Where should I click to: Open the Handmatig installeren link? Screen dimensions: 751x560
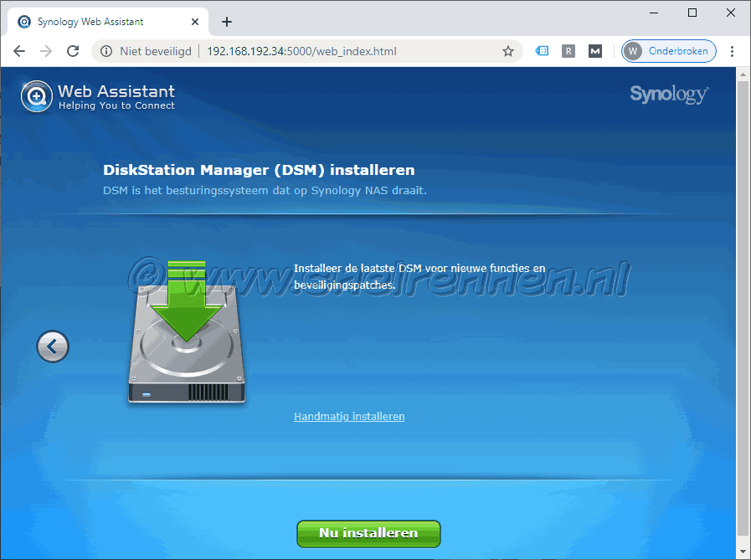click(x=349, y=416)
